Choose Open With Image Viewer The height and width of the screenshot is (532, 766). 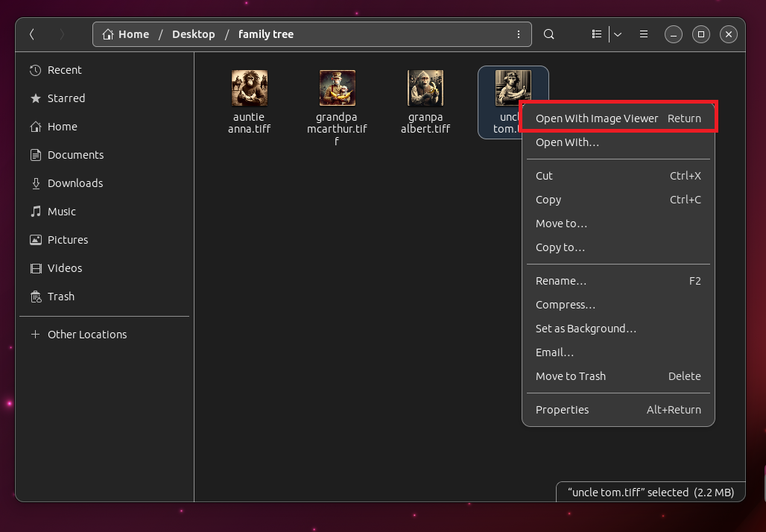597,118
